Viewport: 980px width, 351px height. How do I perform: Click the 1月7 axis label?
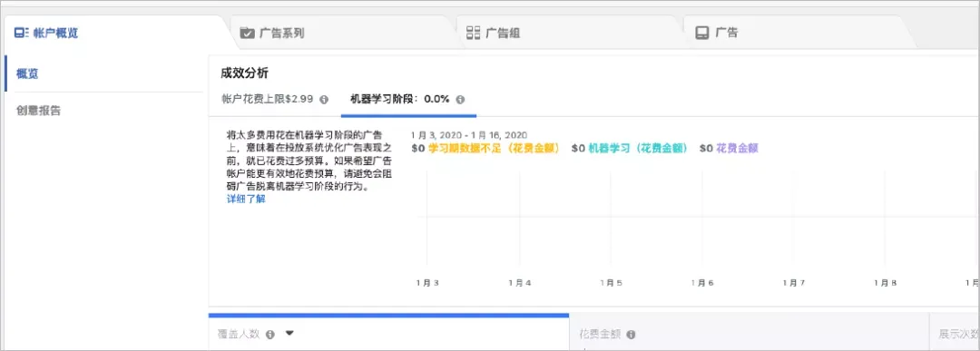pyautogui.click(x=794, y=283)
